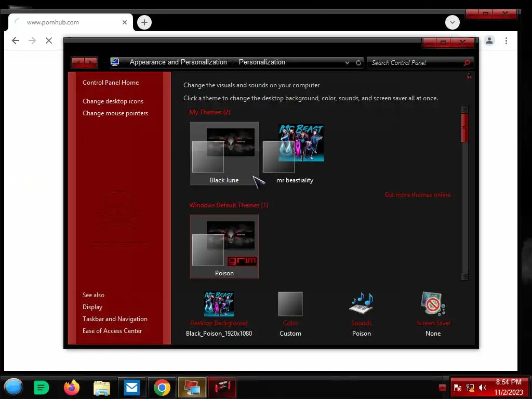Click the red search magnifier icon

467,63
